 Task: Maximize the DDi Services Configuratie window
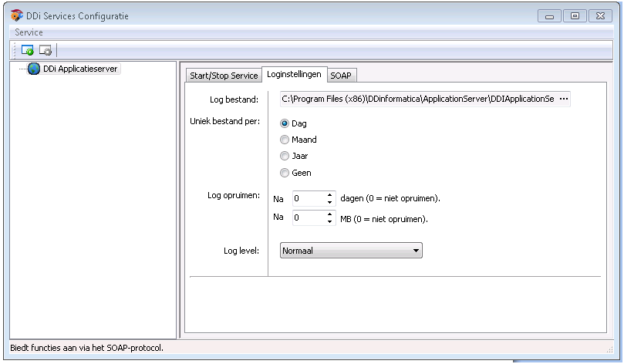pos(575,16)
